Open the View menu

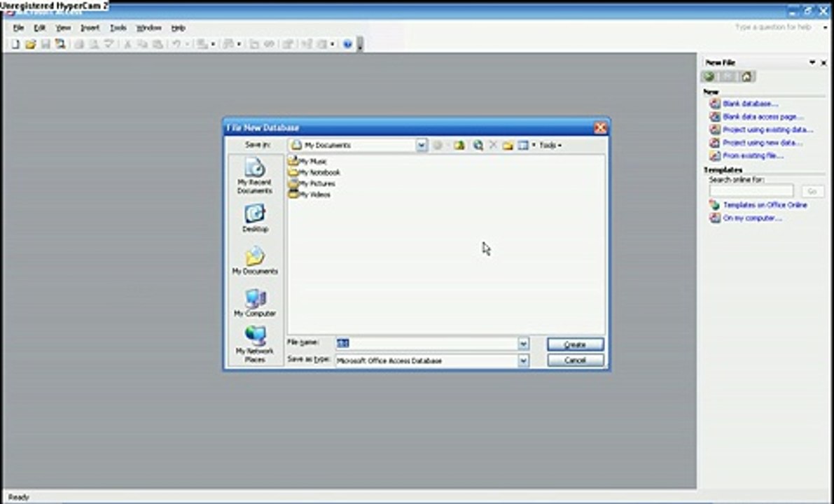[63, 27]
